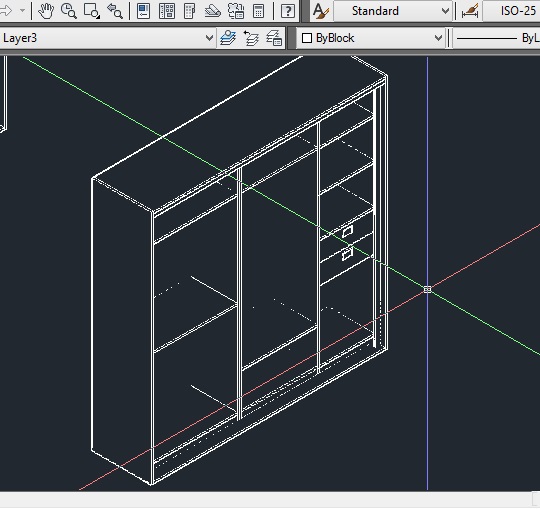Expand the Layer3 layer dropdown
540x509 pixels.
point(107,38)
